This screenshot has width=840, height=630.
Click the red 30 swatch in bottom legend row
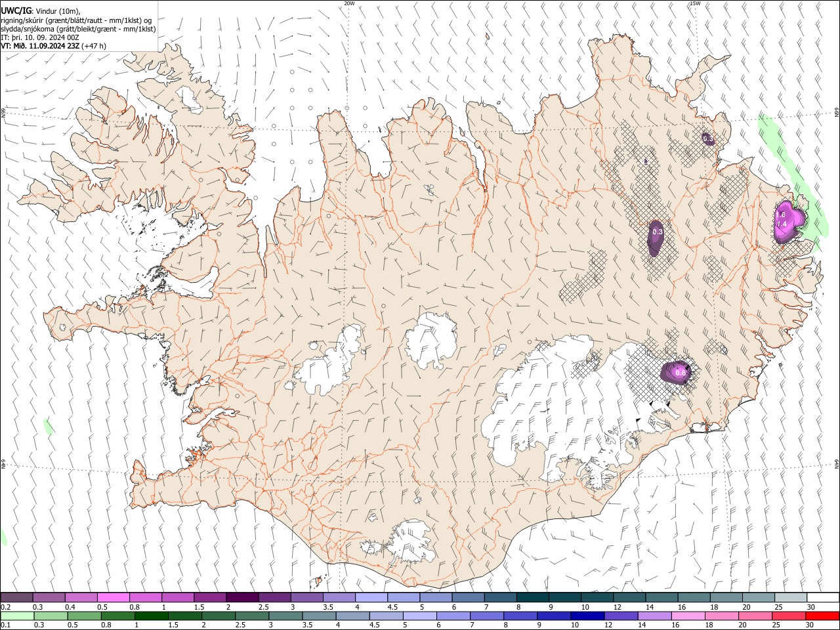click(x=822, y=616)
